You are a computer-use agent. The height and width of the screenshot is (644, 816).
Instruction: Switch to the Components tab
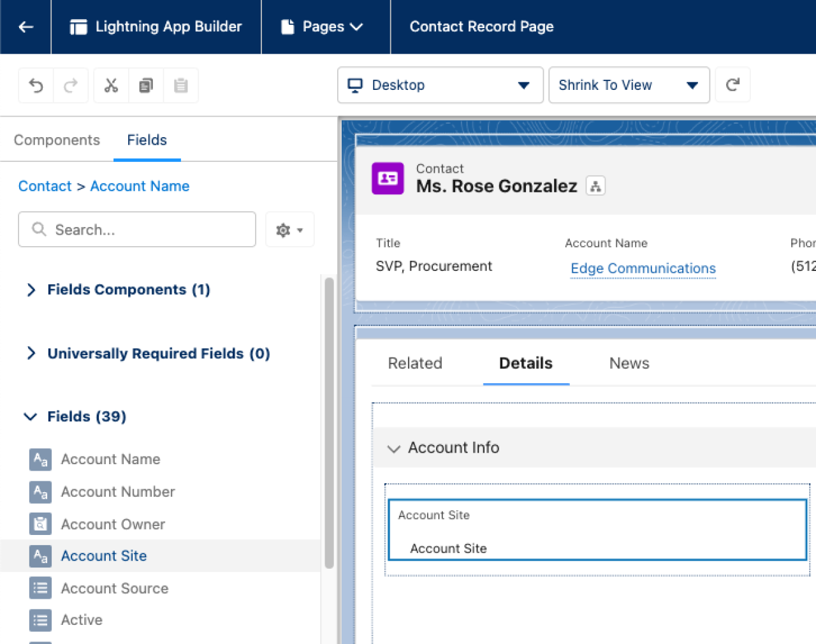(57, 140)
